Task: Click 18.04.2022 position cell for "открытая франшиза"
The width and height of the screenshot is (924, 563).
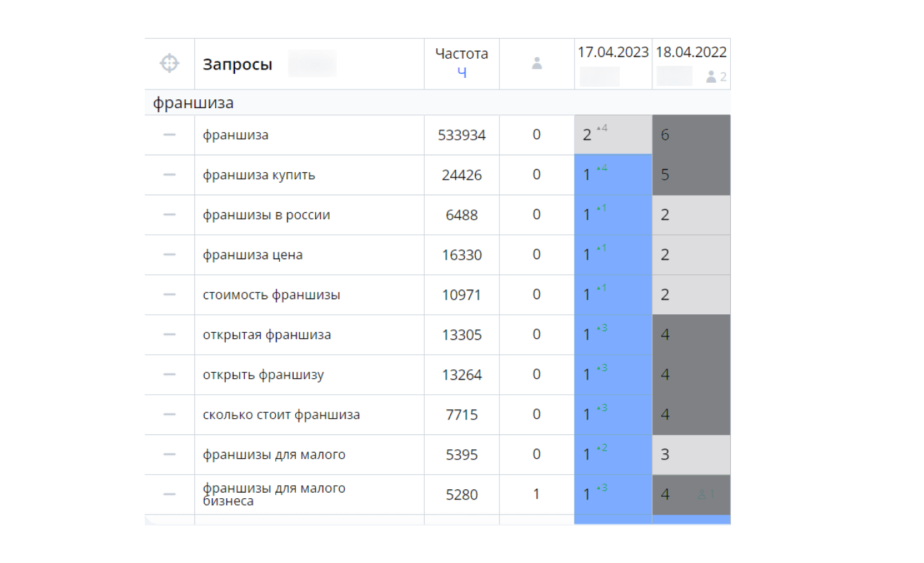Action: (691, 335)
